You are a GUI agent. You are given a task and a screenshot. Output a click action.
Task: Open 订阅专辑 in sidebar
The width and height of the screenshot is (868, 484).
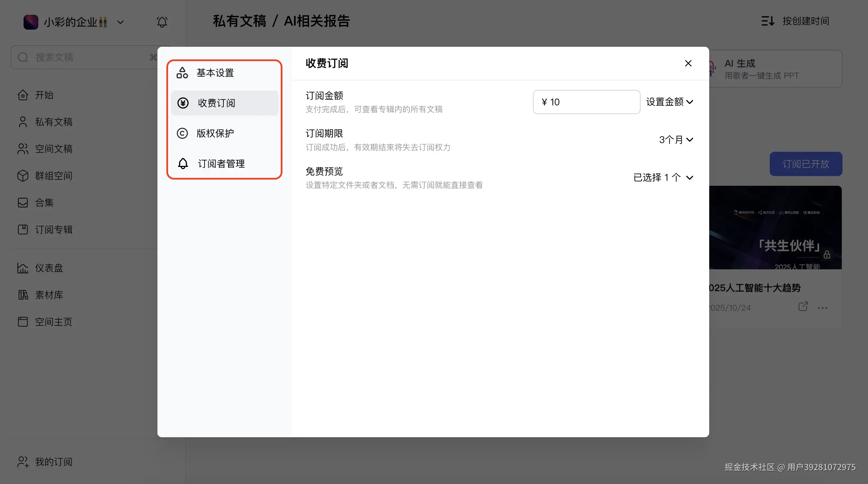click(x=53, y=230)
